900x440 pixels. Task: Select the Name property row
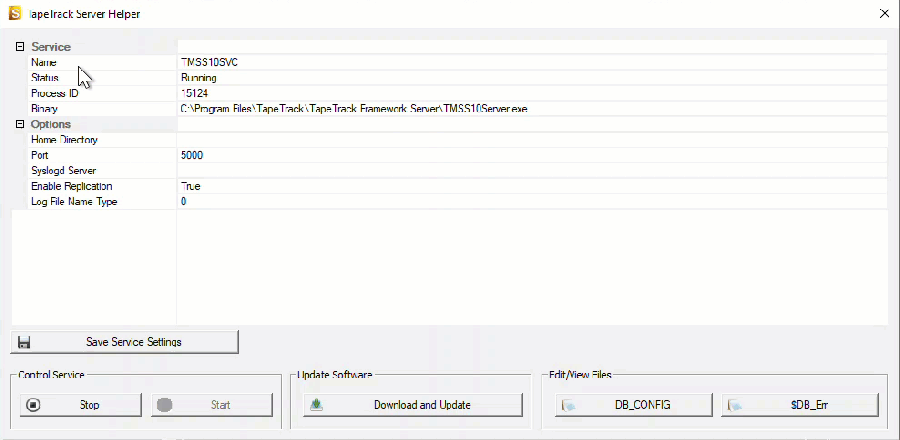(x=457, y=63)
